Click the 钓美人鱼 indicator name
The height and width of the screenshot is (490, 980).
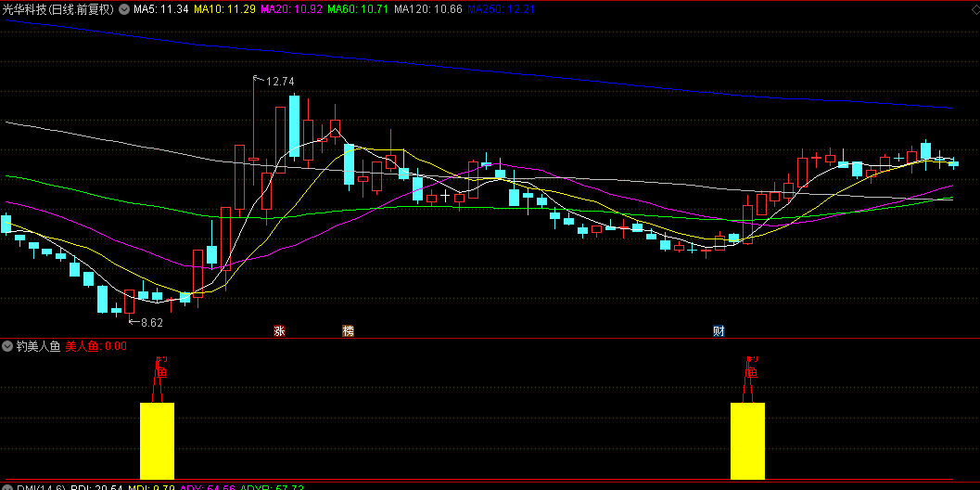(37, 346)
